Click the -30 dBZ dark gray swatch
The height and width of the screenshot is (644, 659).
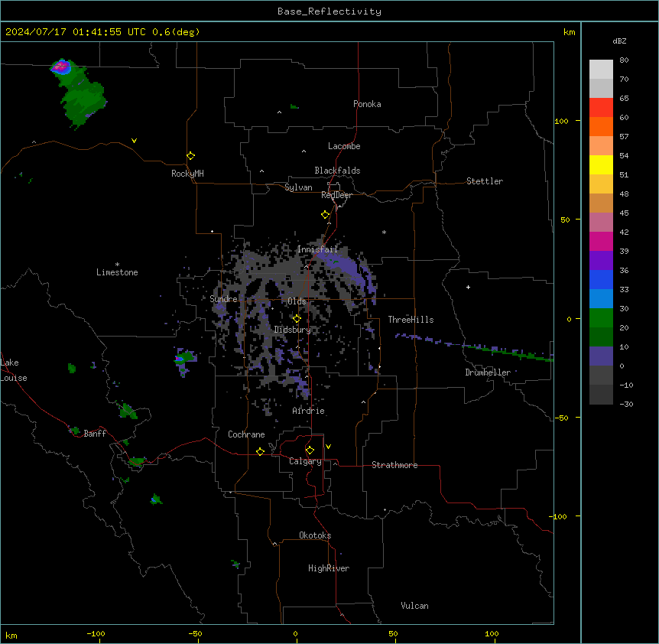(601, 395)
